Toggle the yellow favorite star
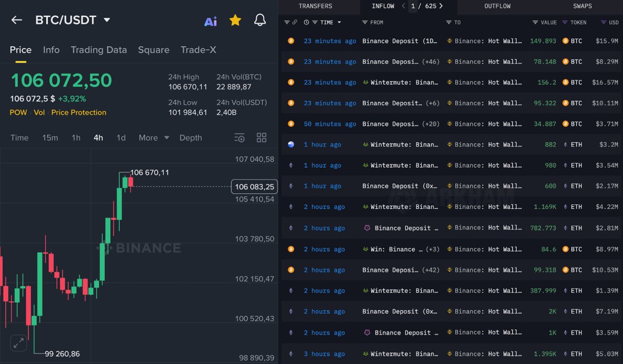 coord(235,20)
